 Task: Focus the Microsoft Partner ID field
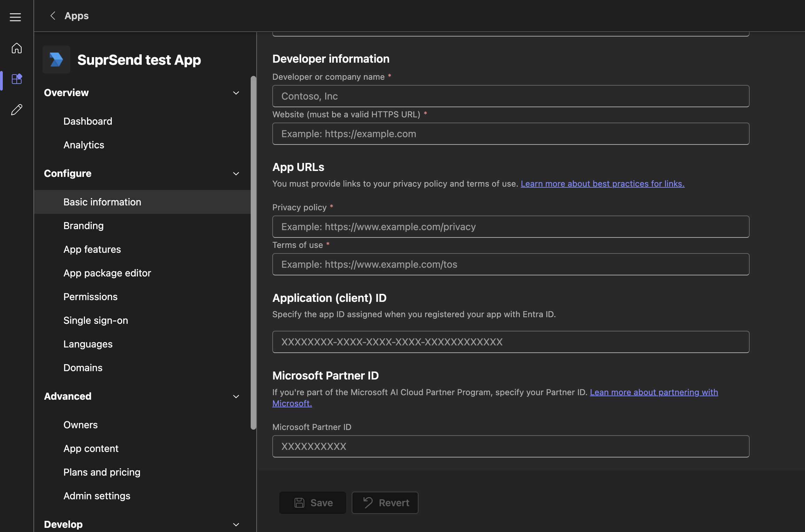pos(510,446)
